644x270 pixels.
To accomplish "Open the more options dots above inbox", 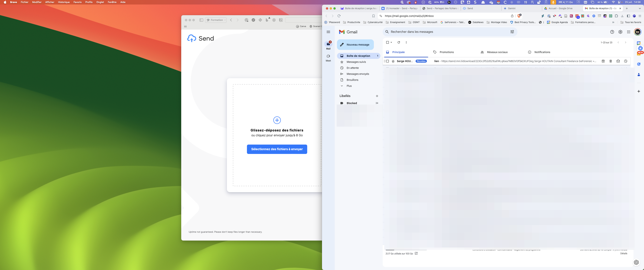I will (x=406, y=42).
